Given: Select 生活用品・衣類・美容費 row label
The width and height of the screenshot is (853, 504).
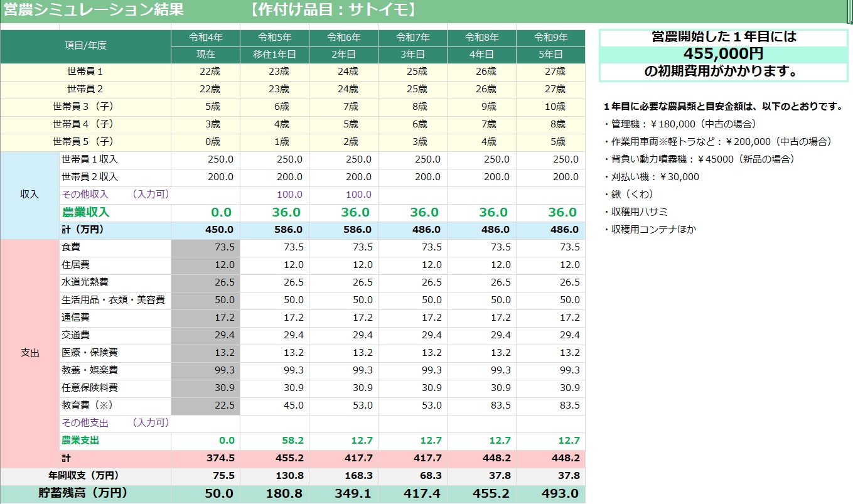Looking at the screenshot, I should pyautogui.click(x=115, y=300).
